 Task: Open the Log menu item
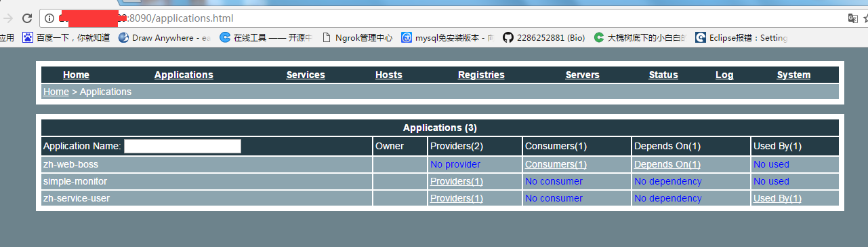click(724, 75)
